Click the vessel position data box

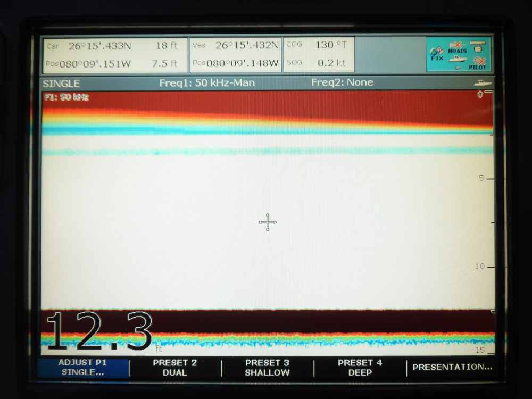pyautogui.click(x=236, y=54)
